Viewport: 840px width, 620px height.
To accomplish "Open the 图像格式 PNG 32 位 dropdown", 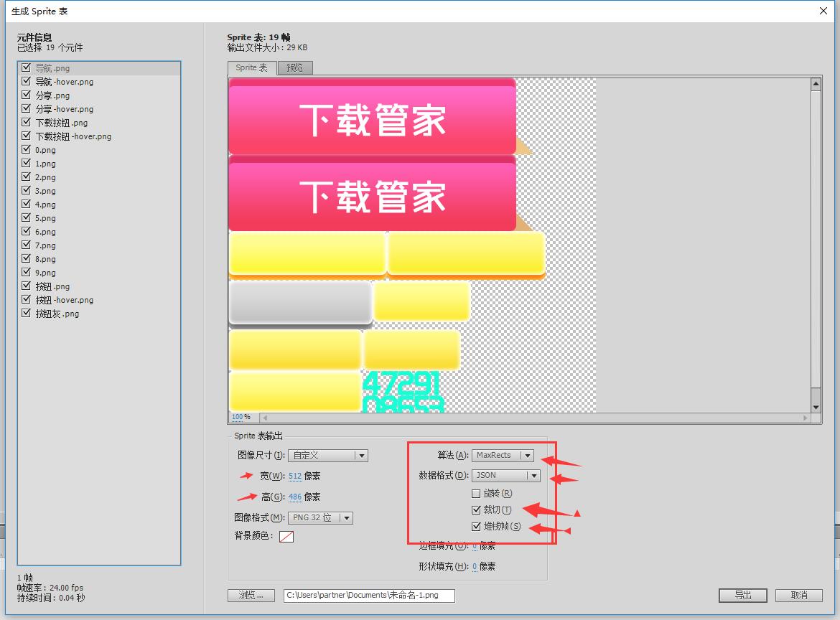I will click(320, 517).
